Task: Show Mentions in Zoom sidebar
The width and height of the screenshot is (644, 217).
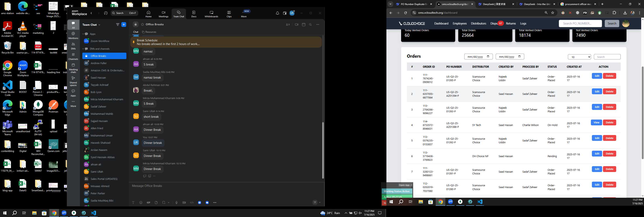Action: 73,35
